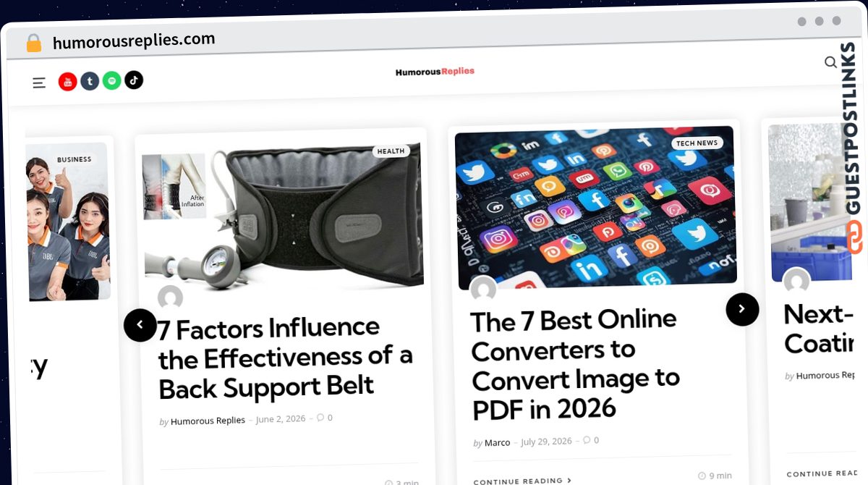This screenshot has width=868, height=485.
Task: Open the TECH NEWS category tag
Action: tap(697, 143)
